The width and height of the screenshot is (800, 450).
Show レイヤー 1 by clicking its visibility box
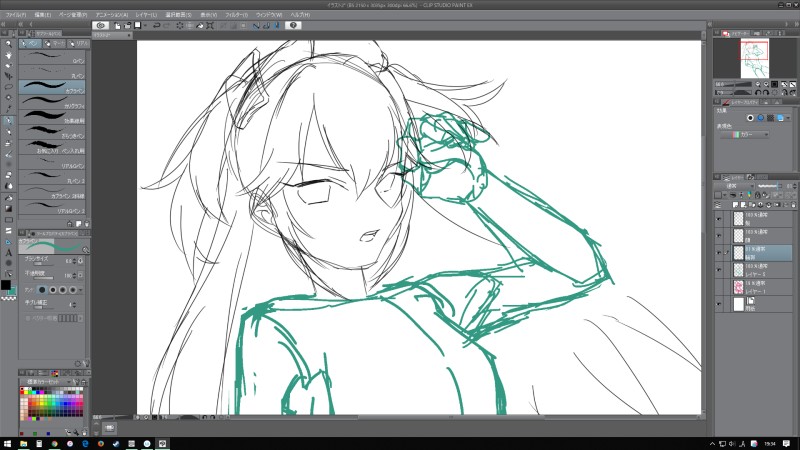pos(719,287)
